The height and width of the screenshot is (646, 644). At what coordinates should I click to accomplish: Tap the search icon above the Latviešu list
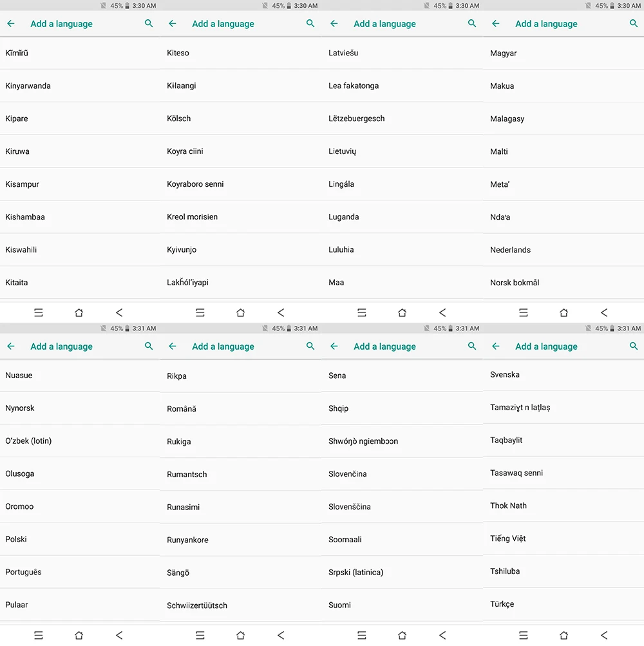[x=472, y=23]
